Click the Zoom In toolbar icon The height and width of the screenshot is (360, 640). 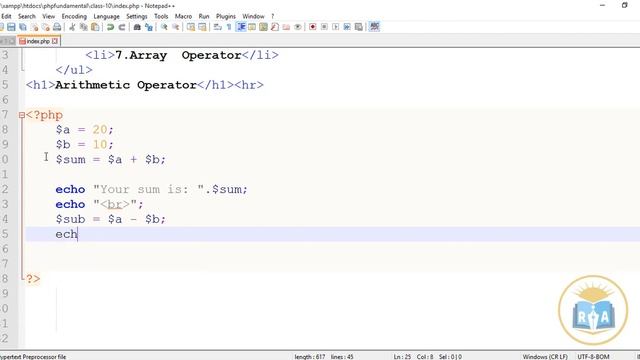[164, 27]
